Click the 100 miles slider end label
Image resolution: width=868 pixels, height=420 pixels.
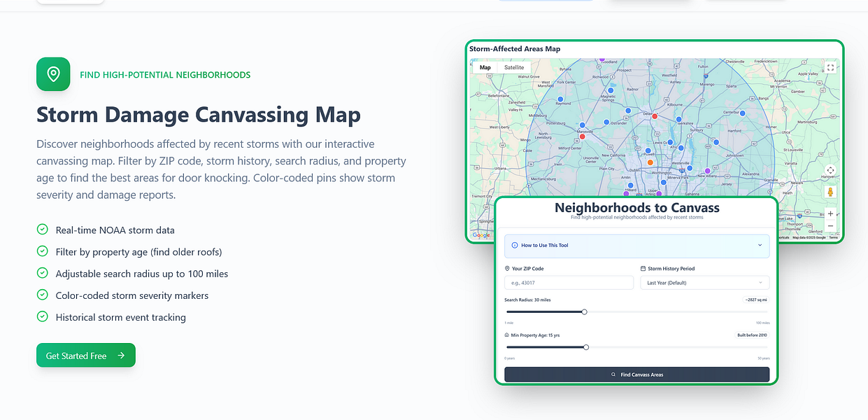click(x=762, y=323)
